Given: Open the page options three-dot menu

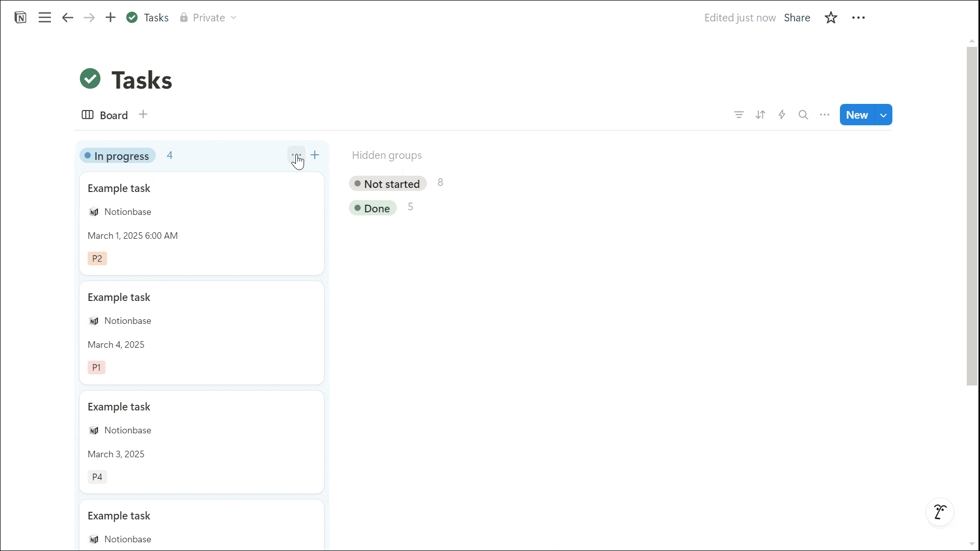Looking at the screenshot, I should coord(858,18).
